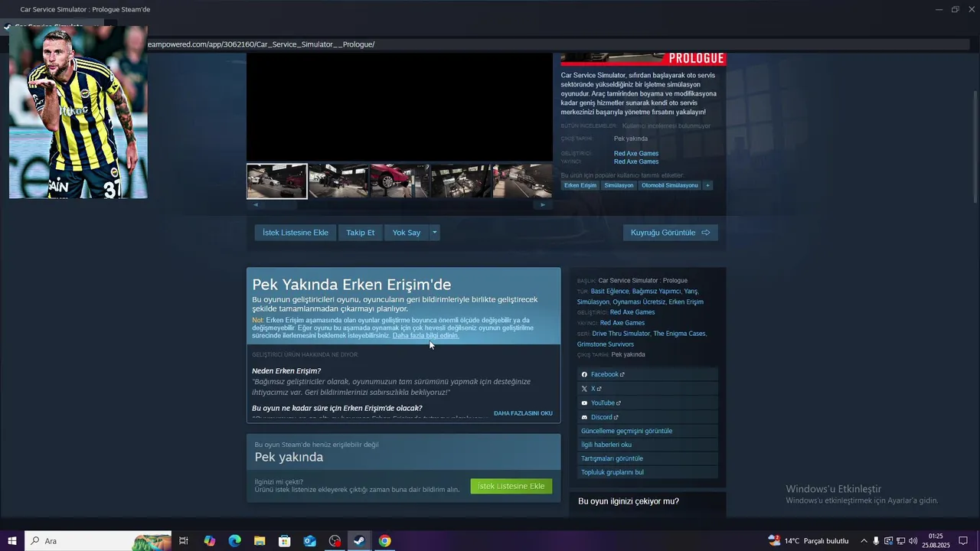980x551 pixels.
Task: Open Outlook from the taskbar
Action: click(x=309, y=541)
